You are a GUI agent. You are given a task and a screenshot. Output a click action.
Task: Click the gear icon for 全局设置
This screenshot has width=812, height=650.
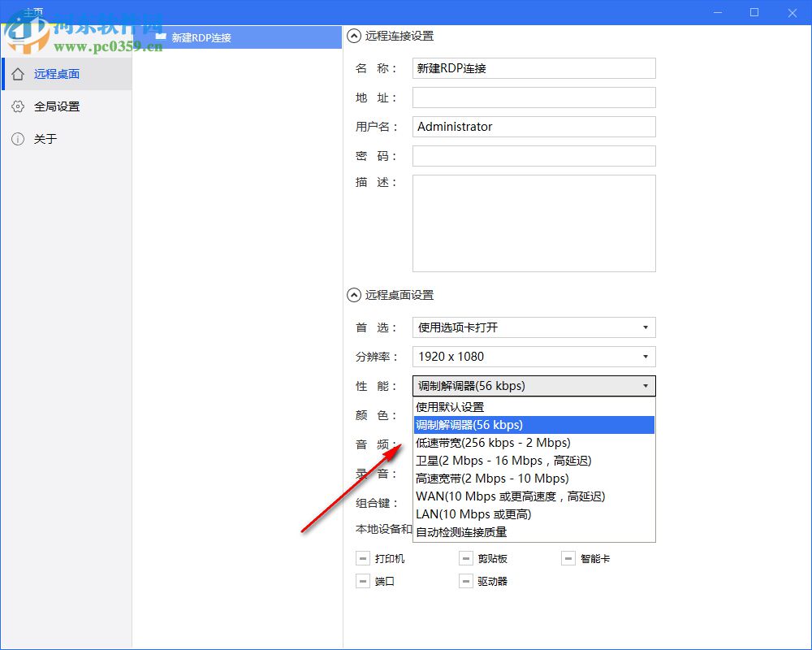click(18, 106)
